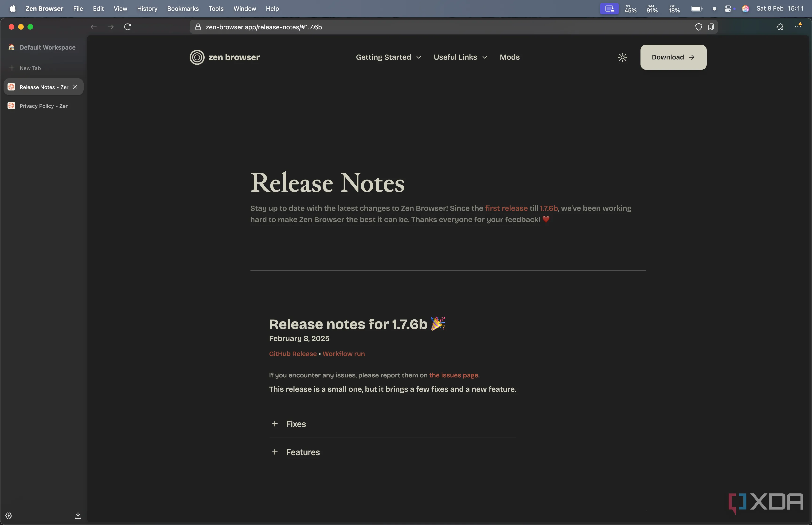Viewport: 812px width, 525px height.
Task: Open the extensions puzzle icon
Action: 780,27
